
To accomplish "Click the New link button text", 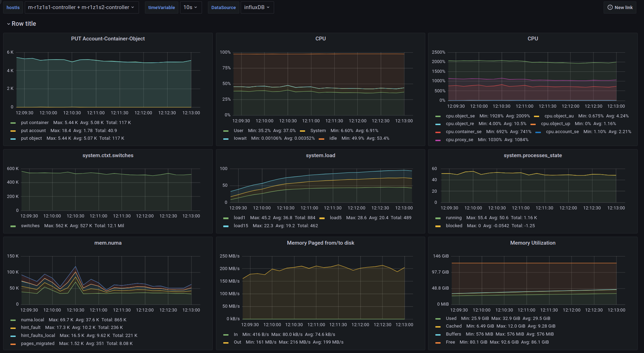I will point(623,7).
